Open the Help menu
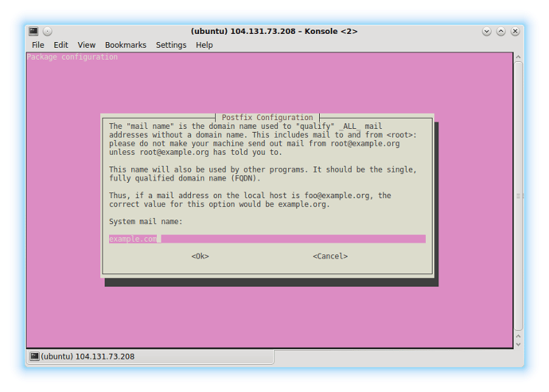Image resolution: width=549 pixels, height=392 pixels. (204, 45)
